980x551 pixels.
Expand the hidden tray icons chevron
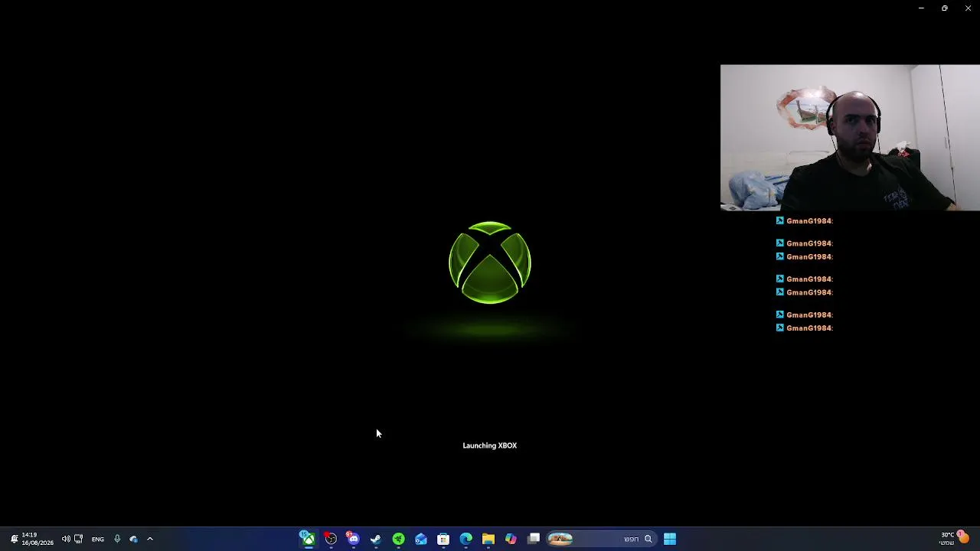(150, 539)
